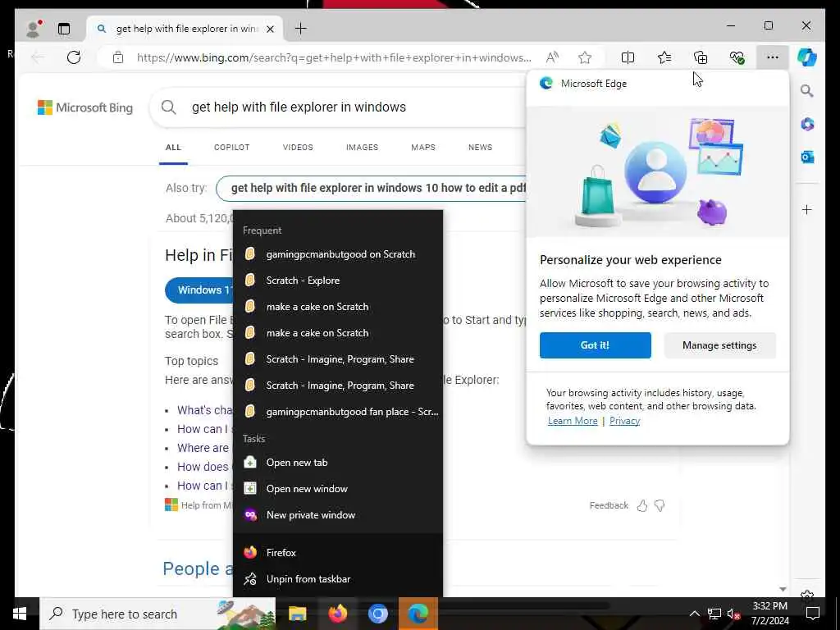Close the Bing search tab
This screenshot has width=840, height=630.
pyautogui.click(x=271, y=29)
